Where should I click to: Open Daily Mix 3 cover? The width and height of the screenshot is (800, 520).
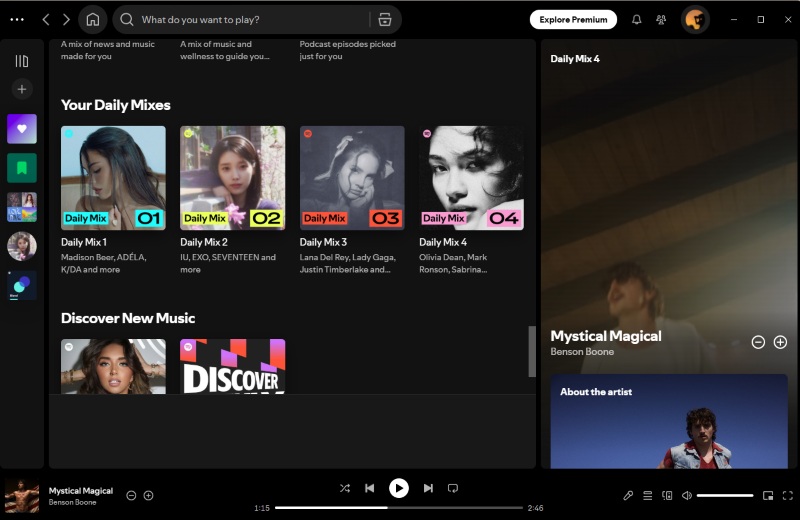click(352, 178)
